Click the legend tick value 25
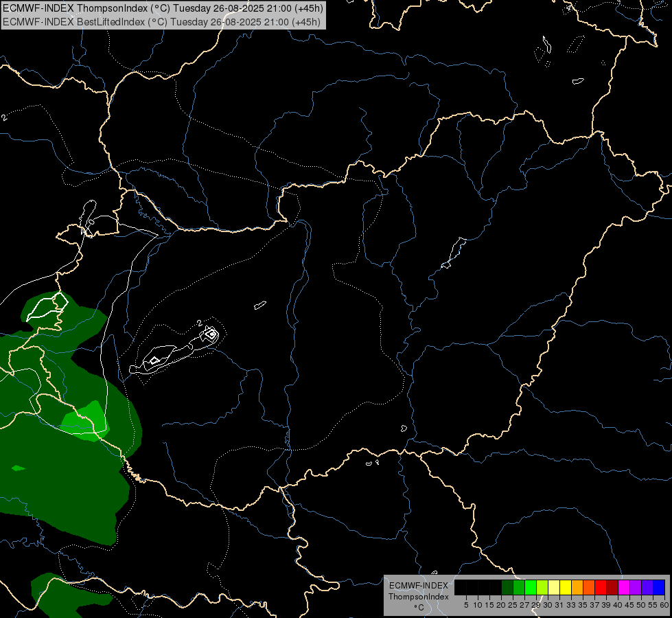The height and width of the screenshot is (618, 672). pos(513,605)
